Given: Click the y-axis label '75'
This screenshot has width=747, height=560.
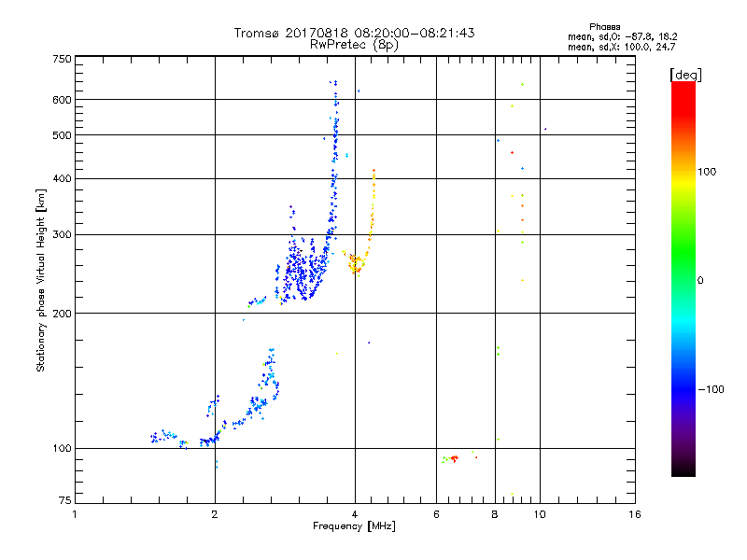Looking at the screenshot, I should 65,500.
